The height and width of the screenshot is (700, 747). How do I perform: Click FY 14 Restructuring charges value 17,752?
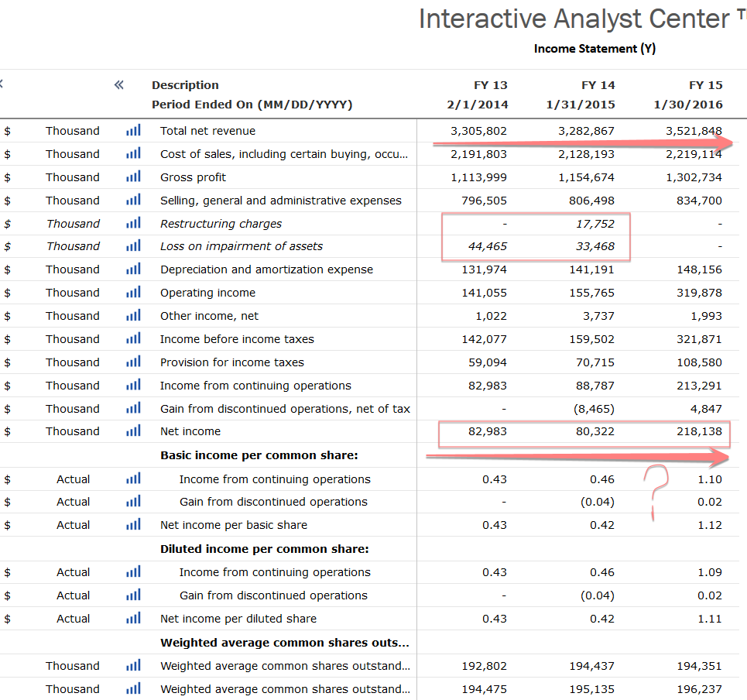(x=596, y=224)
